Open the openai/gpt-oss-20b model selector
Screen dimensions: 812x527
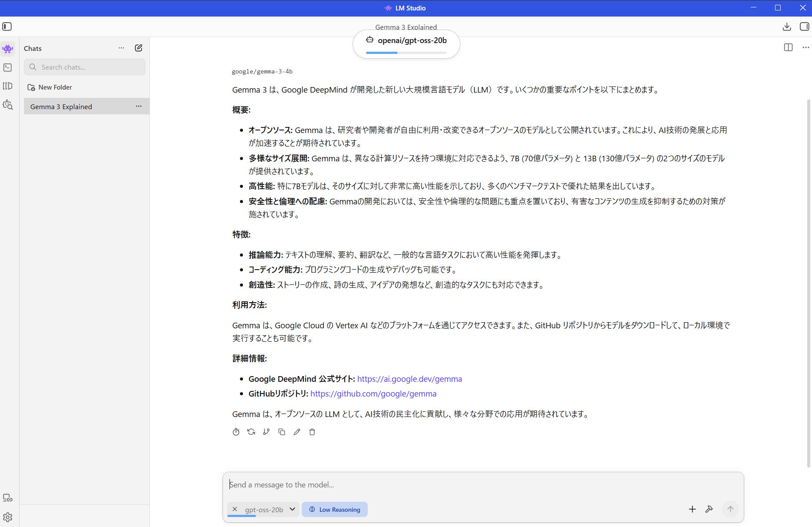[x=406, y=40]
